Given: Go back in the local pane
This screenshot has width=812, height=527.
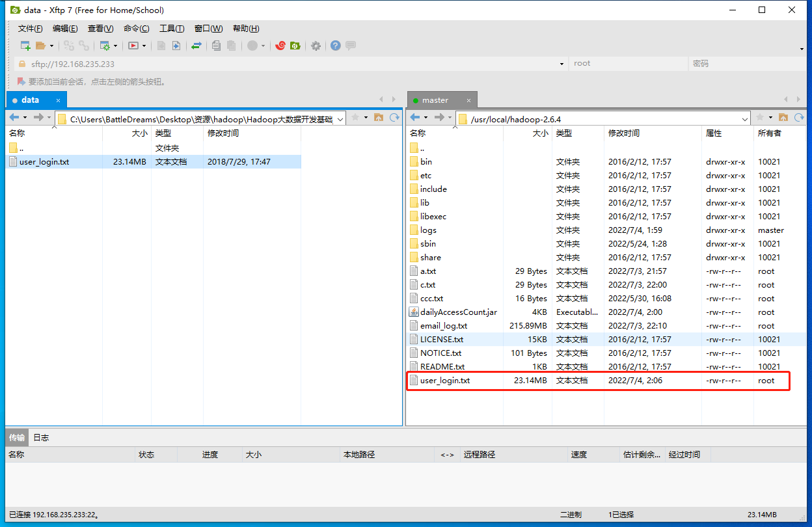Looking at the screenshot, I should coord(15,118).
